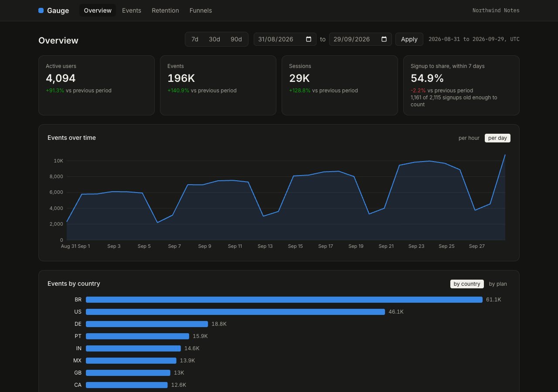Screen dimensions: 558x392
Task: Go to the Events tab
Action: coord(132,10)
